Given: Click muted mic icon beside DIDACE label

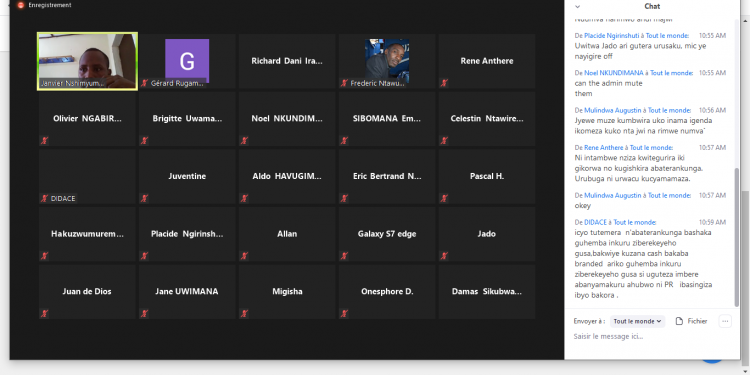Looking at the screenshot, I should tap(44, 199).
